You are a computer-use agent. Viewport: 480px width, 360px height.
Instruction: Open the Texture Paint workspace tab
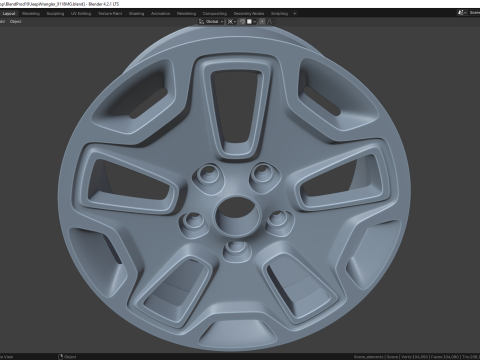110,14
